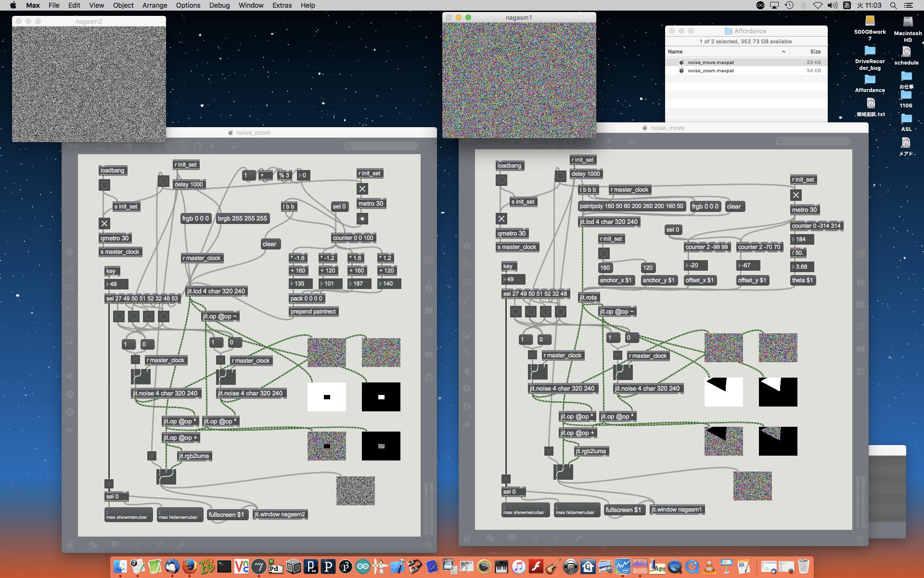Open the Arrange menu
This screenshot has width=924, height=578.
click(x=154, y=5)
